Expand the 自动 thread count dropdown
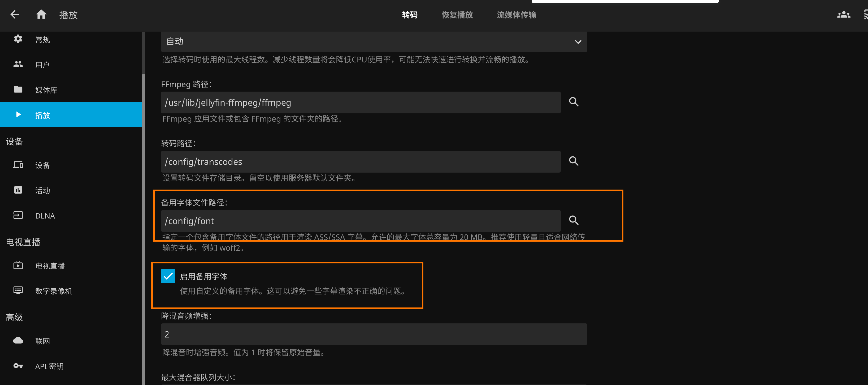Image resolution: width=868 pixels, height=385 pixels. pyautogui.click(x=374, y=41)
